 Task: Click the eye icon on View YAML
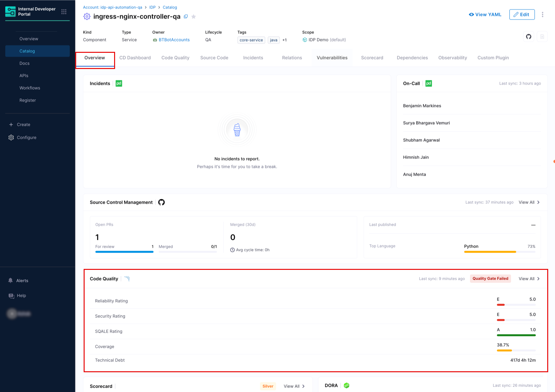click(x=471, y=15)
